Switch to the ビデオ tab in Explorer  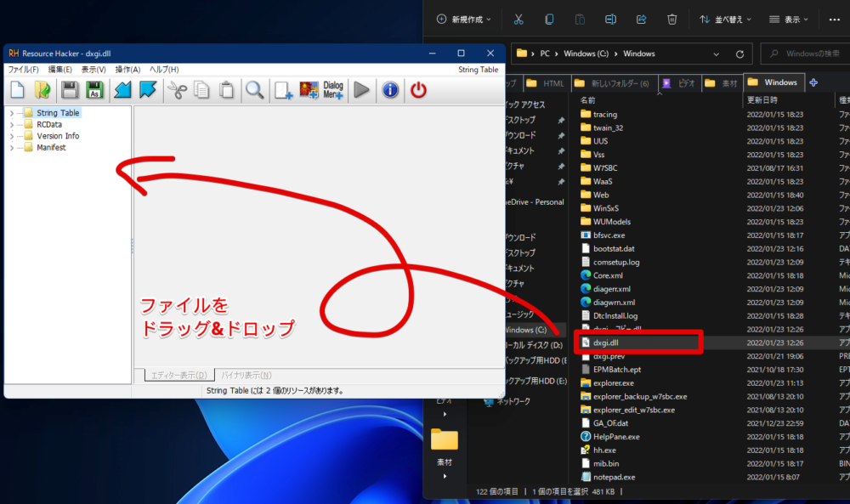point(680,83)
